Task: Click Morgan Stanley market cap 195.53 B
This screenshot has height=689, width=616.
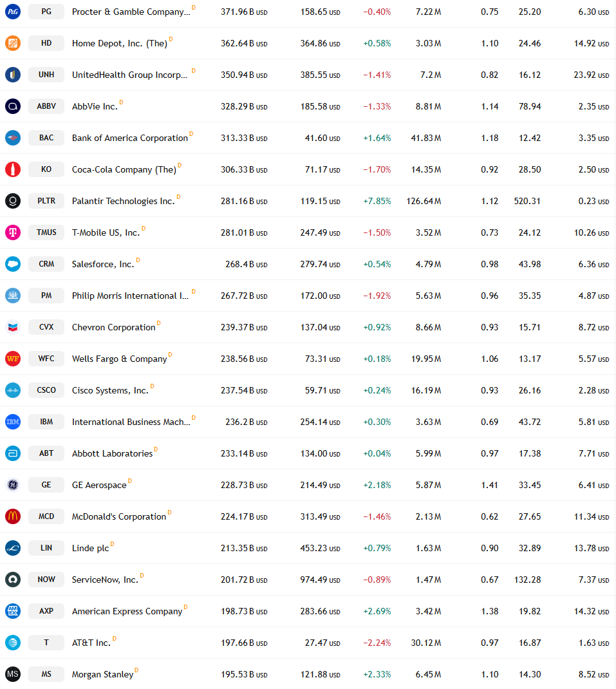Action: (x=244, y=674)
